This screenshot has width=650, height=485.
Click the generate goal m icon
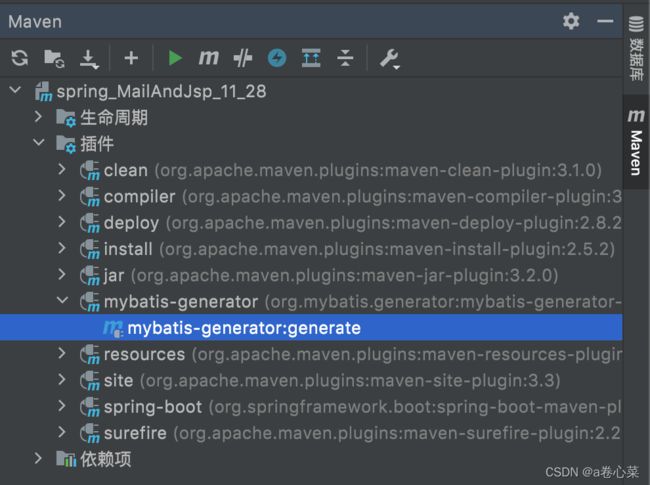tap(113, 328)
